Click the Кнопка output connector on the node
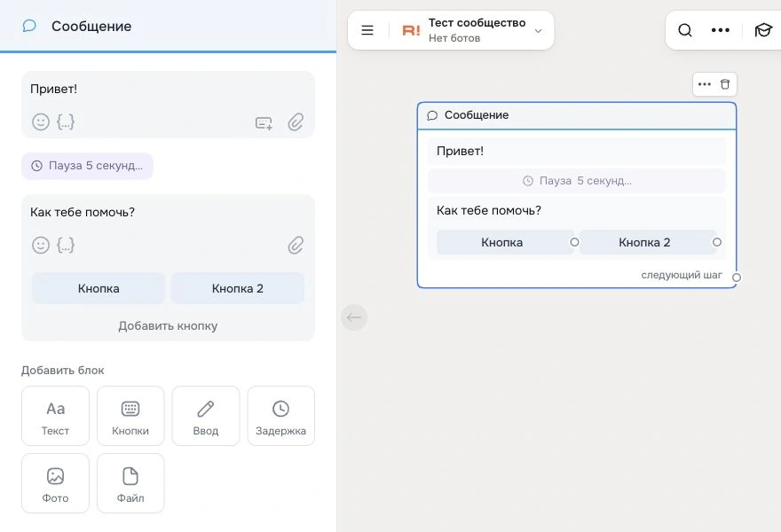The width and height of the screenshot is (781, 532). click(x=574, y=242)
